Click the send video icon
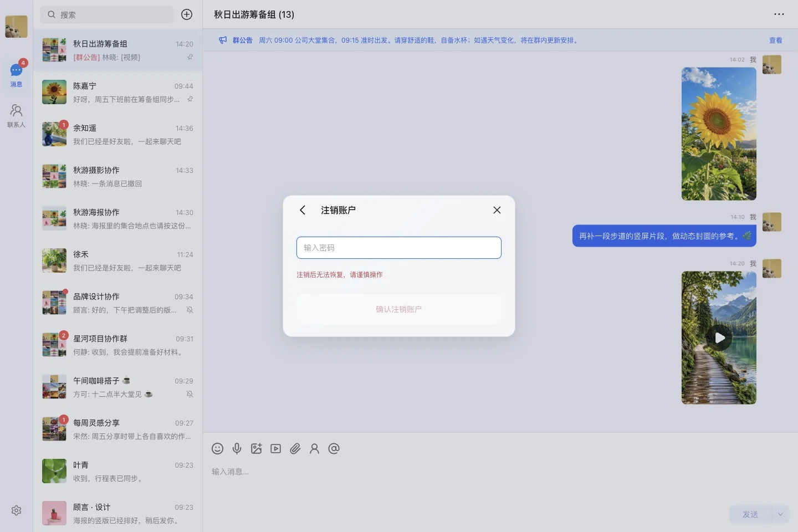798x532 pixels. pyautogui.click(x=275, y=449)
